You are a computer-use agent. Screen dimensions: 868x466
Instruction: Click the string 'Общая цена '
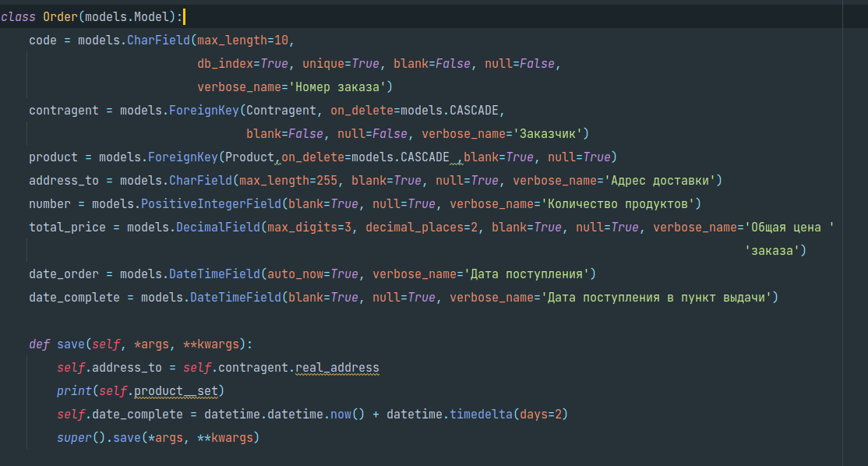coord(789,227)
